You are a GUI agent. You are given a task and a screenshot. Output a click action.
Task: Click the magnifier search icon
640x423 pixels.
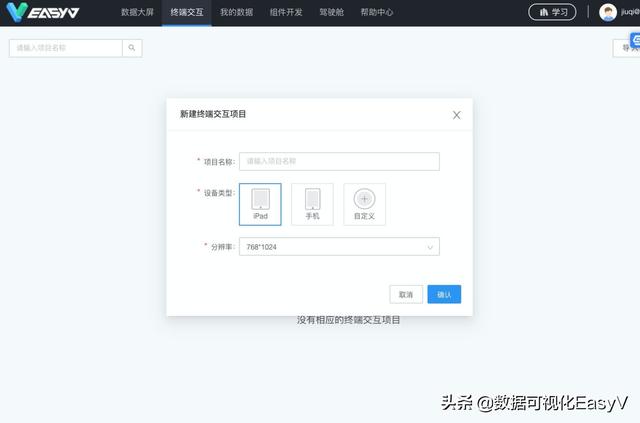tap(132, 48)
